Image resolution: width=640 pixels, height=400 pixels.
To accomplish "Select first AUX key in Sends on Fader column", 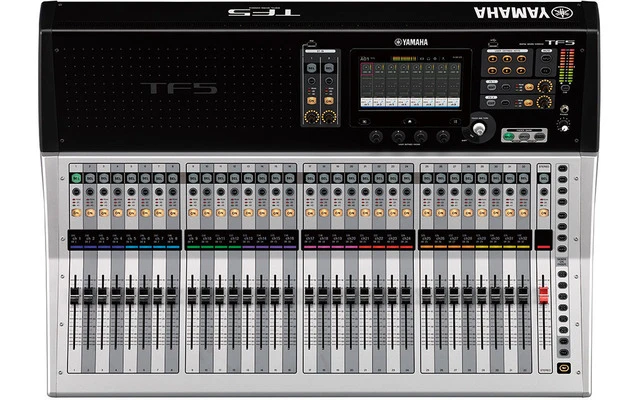I will point(563,168).
